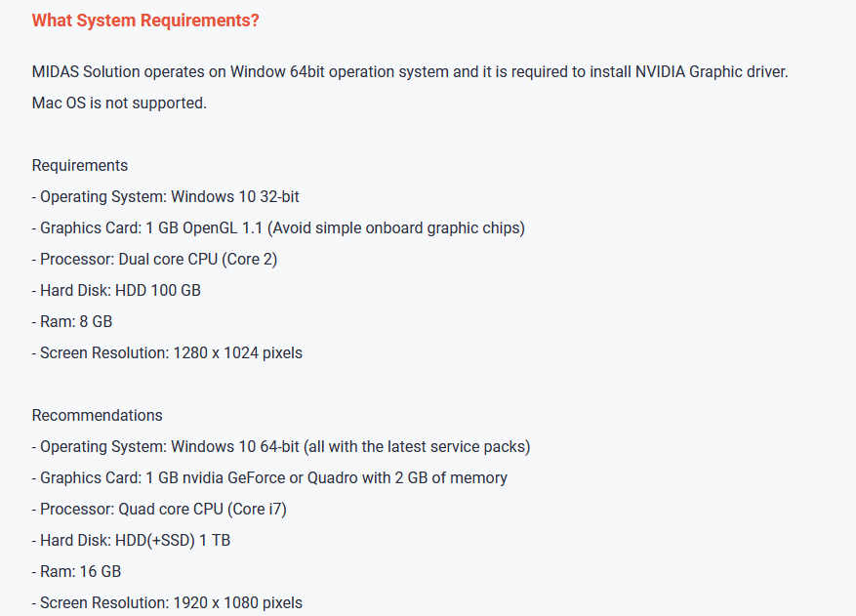
Task: Click the Dual core CPU processor line
Action: [x=161, y=260]
